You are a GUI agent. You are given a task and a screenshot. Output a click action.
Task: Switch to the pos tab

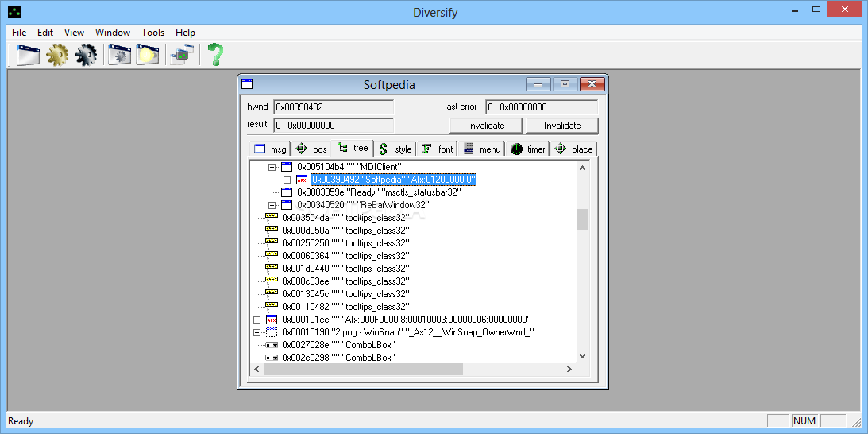coord(311,149)
